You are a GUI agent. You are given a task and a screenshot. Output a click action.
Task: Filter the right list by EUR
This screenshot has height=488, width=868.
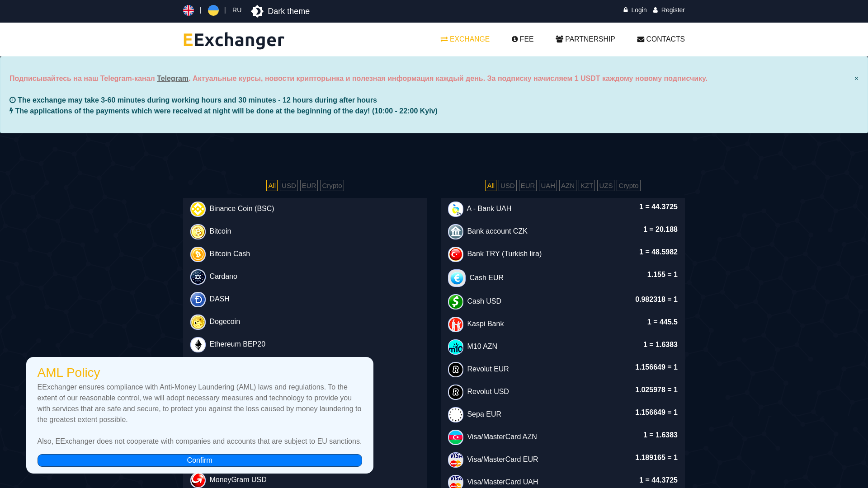[x=528, y=186]
